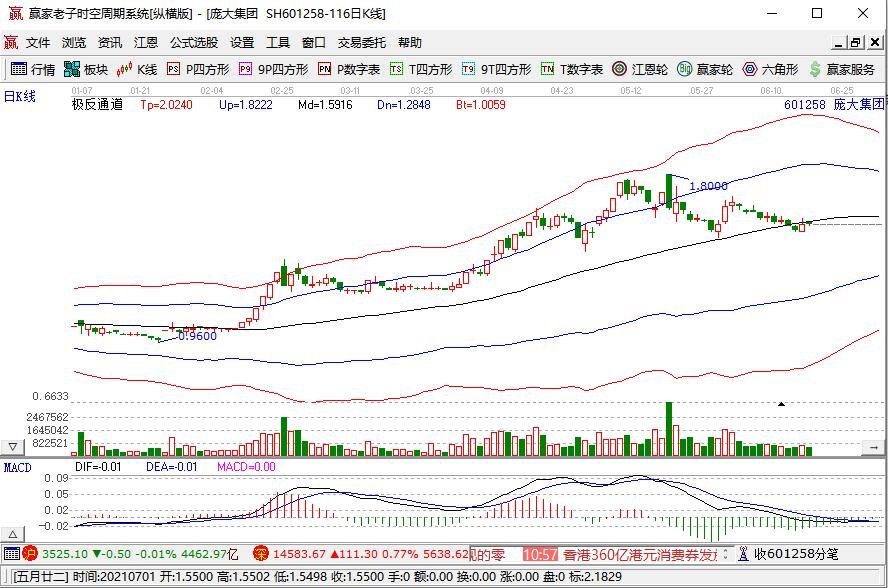Click the black triangle marker above volume
Viewport: 888px width, 588px height.
pos(781,404)
